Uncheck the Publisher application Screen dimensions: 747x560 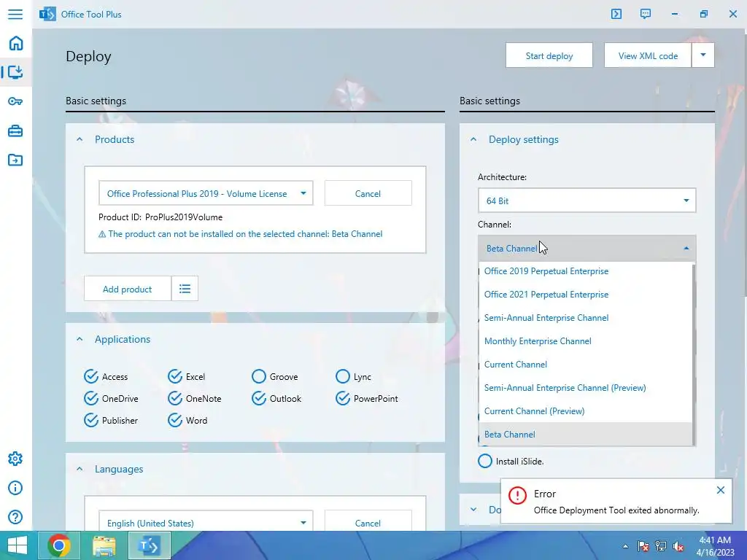pyautogui.click(x=91, y=420)
